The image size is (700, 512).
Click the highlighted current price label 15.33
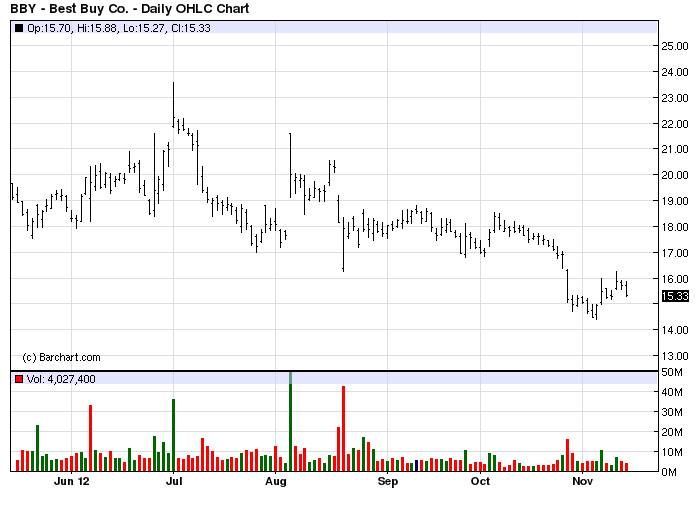(675, 296)
